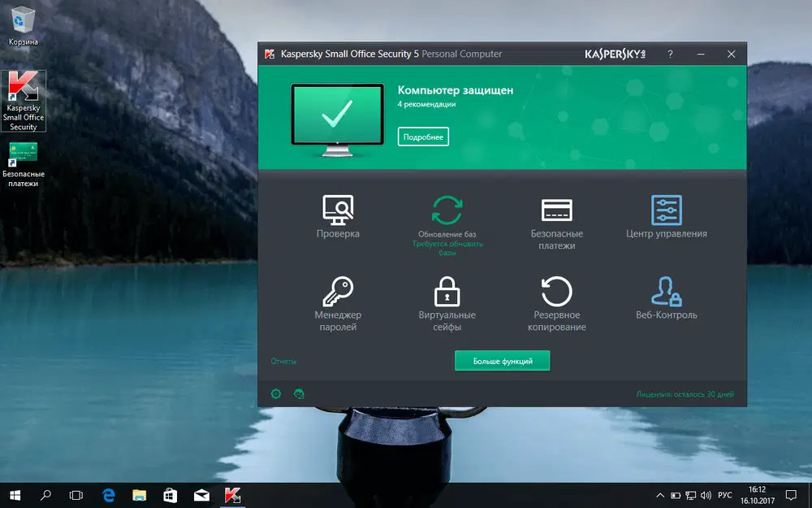Open the Проверка (Scan) tool
The image size is (812, 508).
coord(337,215)
